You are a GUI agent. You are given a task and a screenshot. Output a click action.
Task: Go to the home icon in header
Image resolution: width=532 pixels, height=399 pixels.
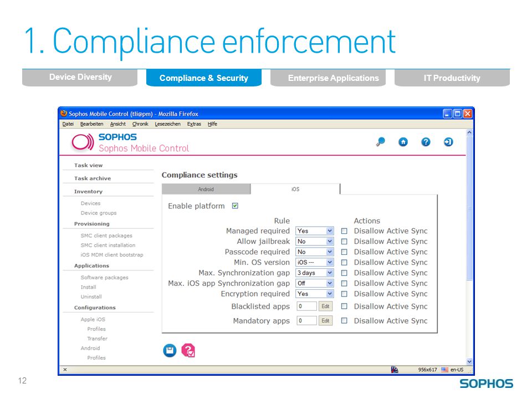[403, 142]
